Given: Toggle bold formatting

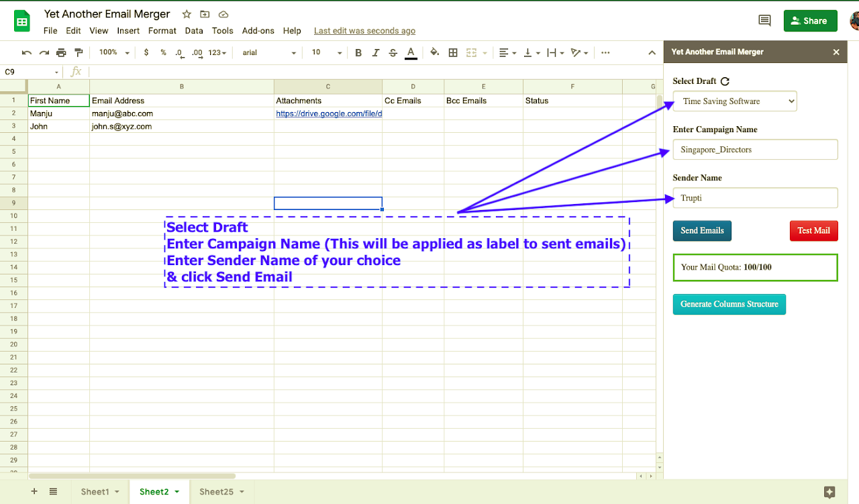Looking at the screenshot, I should [358, 52].
